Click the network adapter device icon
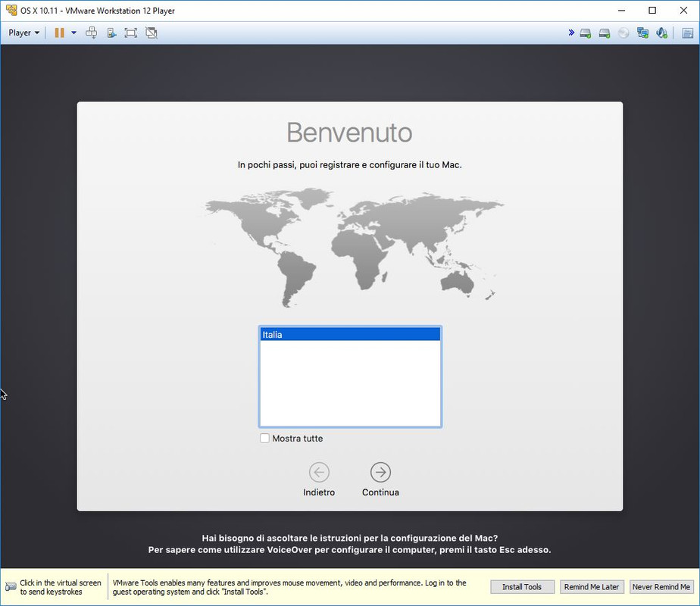Screen dimensions: 700x606 coord(643,33)
